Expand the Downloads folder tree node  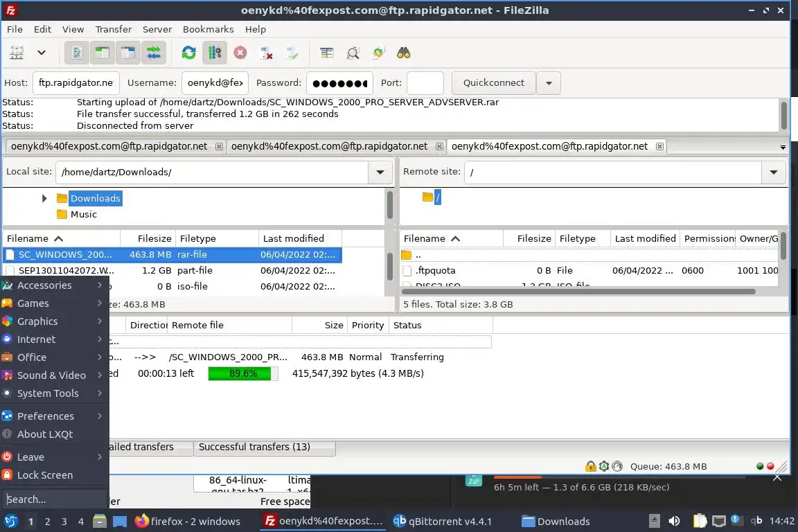click(x=44, y=198)
